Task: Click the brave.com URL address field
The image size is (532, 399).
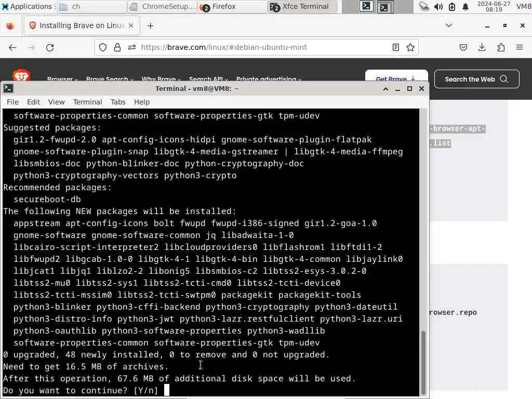Action: 224,47
